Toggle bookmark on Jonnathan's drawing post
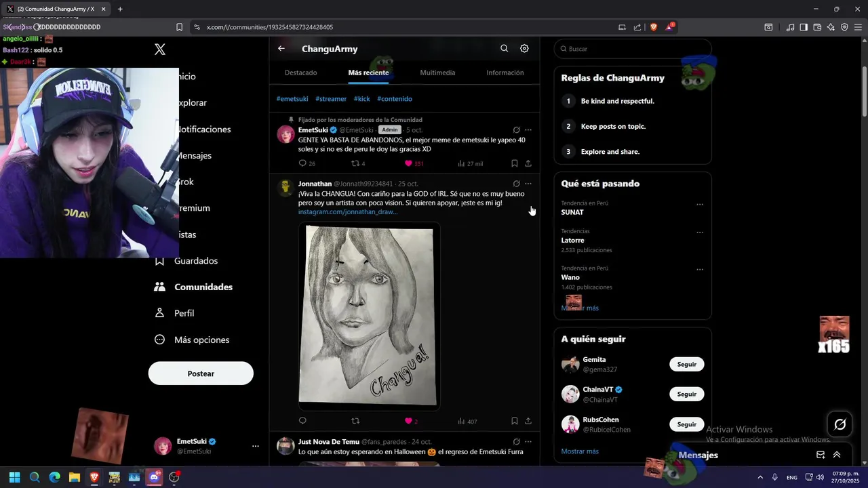Viewport: 868px width, 488px height. [x=515, y=421]
